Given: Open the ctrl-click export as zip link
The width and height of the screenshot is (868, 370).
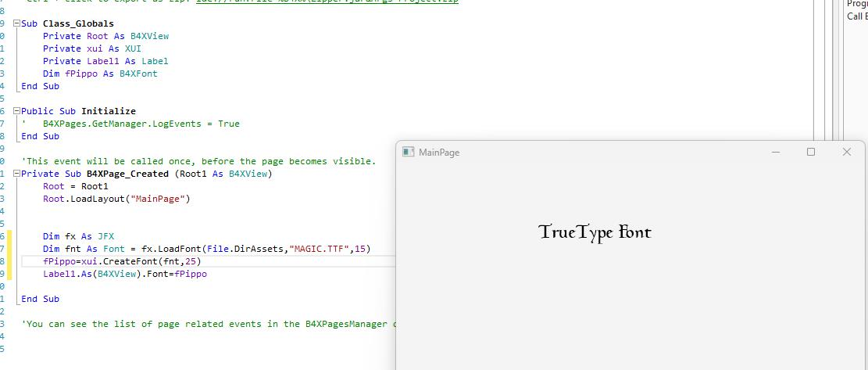Looking at the screenshot, I should tap(327, 2).
